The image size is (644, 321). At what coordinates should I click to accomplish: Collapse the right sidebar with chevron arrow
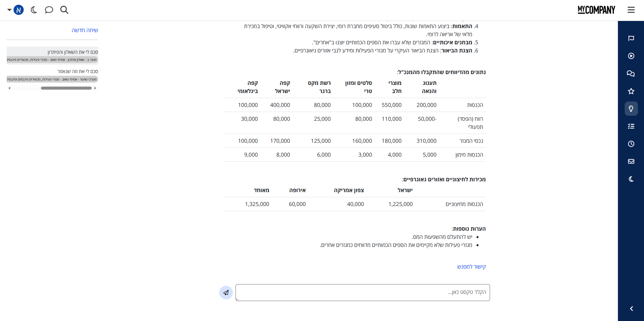coord(631,308)
